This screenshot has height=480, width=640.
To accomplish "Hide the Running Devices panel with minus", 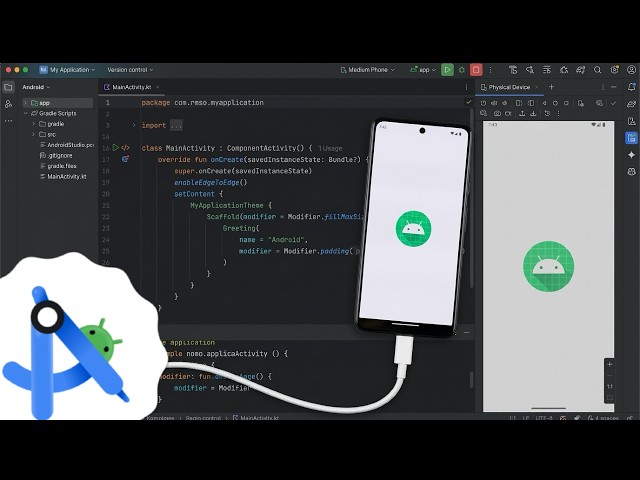I will (613, 87).
